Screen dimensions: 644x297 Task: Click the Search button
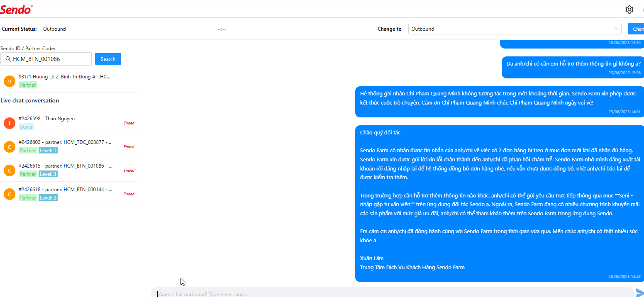(108, 59)
